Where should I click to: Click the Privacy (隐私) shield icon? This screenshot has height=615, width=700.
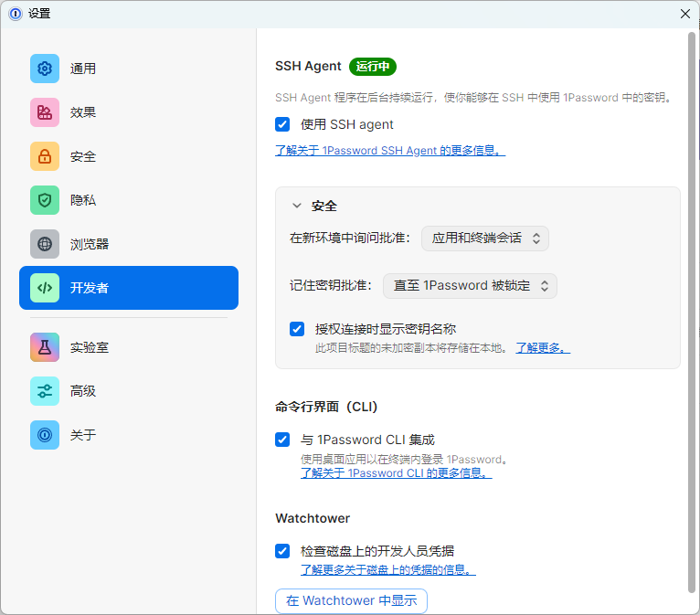45,200
